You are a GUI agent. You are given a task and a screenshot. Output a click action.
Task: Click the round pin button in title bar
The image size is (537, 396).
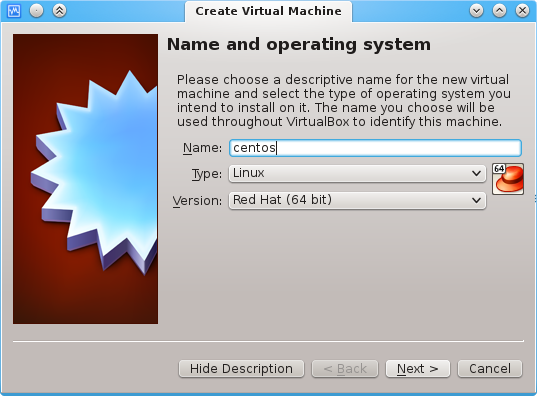click(36, 11)
